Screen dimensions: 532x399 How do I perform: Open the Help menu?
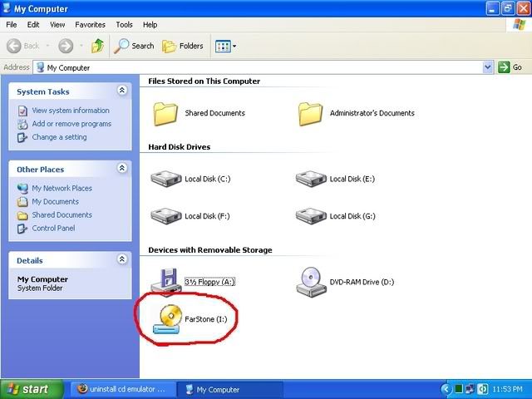(150, 25)
